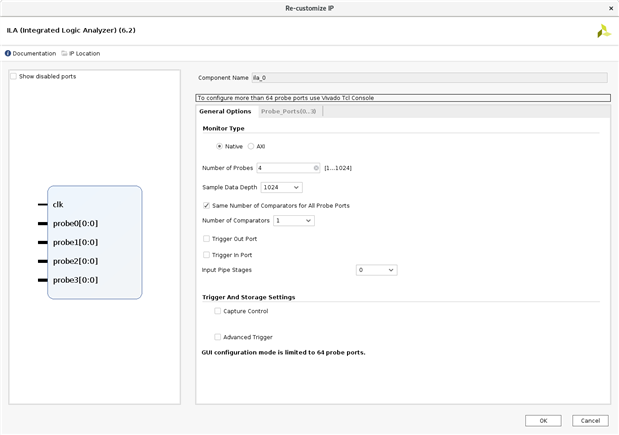Click the Tcl Console hint message
Image resolution: width=619 pixels, height=435 pixels.
tap(403, 98)
